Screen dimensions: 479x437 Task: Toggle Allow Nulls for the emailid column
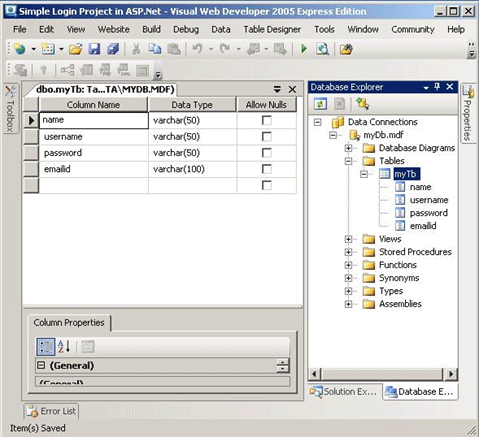click(x=267, y=169)
